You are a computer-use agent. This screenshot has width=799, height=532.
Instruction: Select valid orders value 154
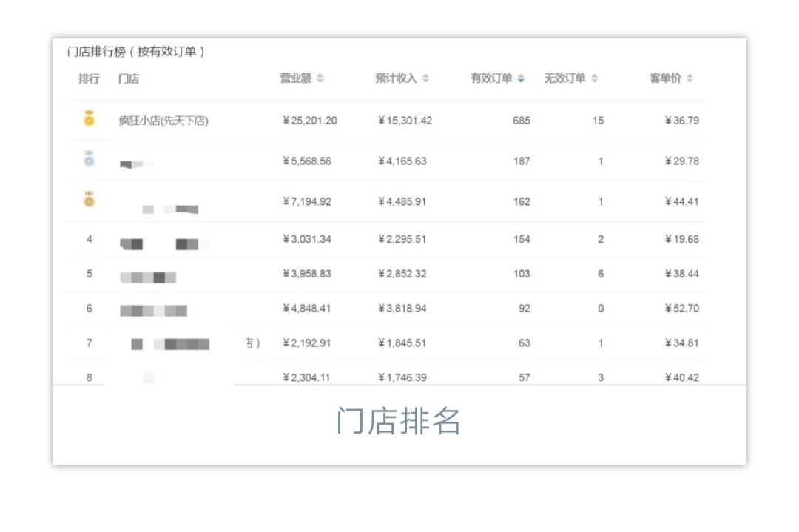click(522, 239)
